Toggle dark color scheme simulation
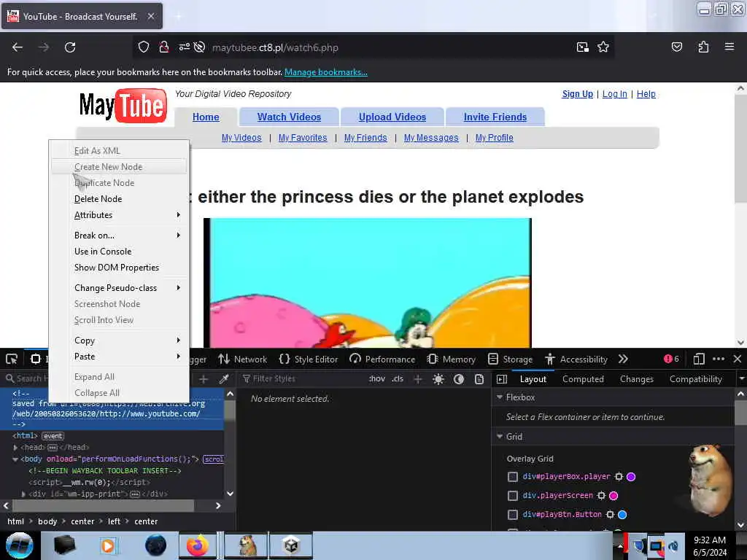The width and height of the screenshot is (747, 560). tap(459, 379)
